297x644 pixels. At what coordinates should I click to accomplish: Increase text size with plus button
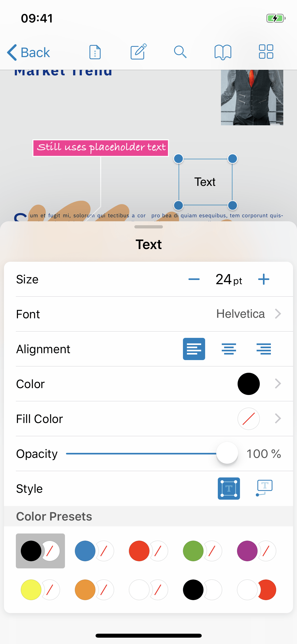click(263, 279)
